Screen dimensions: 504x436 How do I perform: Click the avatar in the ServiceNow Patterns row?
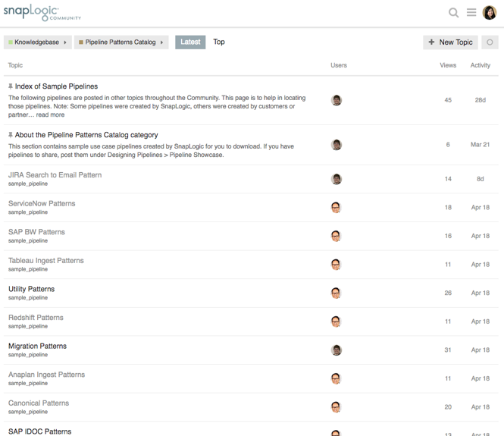click(x=336, y=208)
